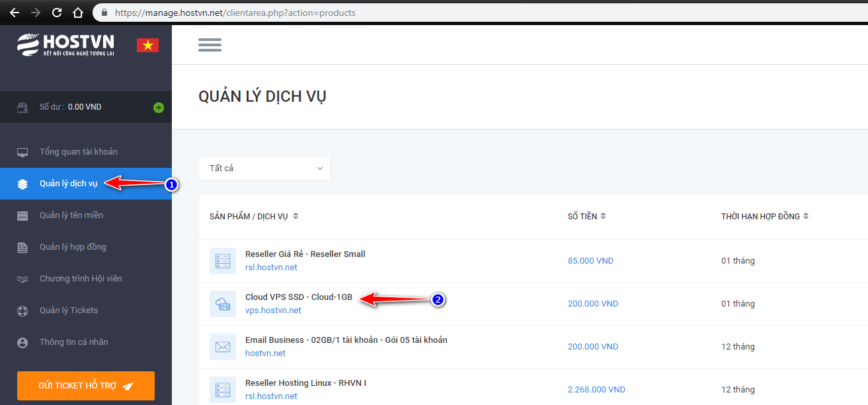Click the hamburger menu icon
Image resolution: width=868 pixels, height=405 pixels.
[x=210, y=45]
